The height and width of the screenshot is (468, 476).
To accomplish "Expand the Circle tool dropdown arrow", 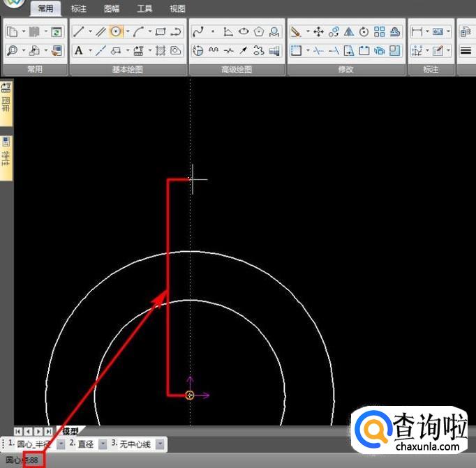I will point(126,32).
